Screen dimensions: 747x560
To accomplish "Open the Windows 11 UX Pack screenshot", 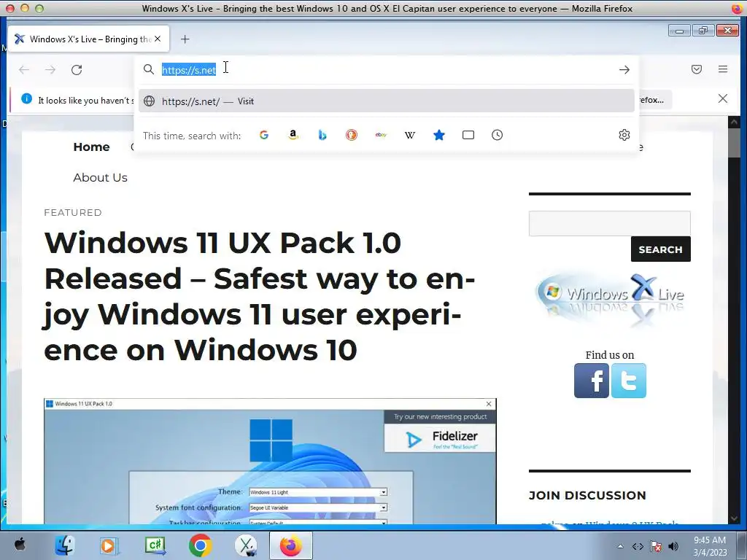I will pos(270,461).
